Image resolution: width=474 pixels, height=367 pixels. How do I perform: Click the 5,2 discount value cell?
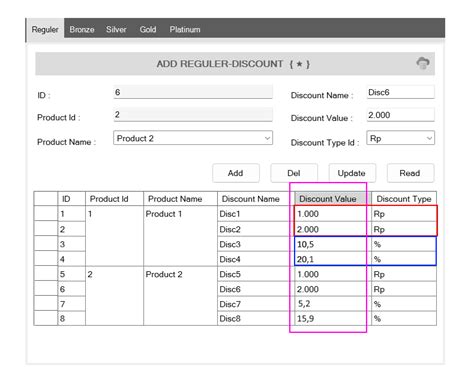click(x=333, y=304)
